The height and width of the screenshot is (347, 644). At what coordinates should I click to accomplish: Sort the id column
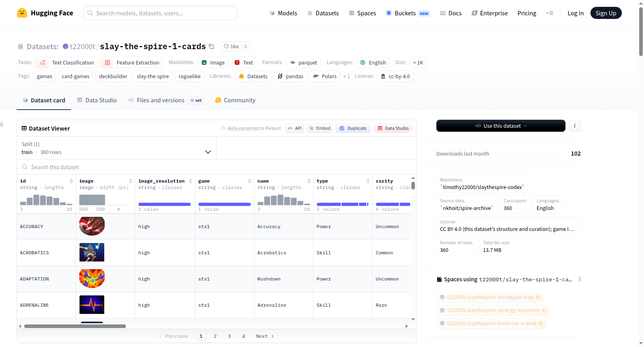(x=71, y=181)
